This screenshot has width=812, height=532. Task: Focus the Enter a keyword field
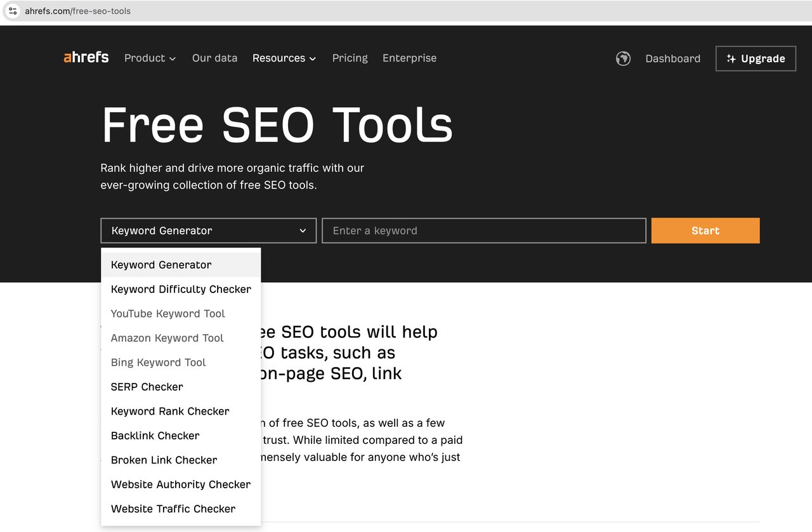click(x=484, y=231)
